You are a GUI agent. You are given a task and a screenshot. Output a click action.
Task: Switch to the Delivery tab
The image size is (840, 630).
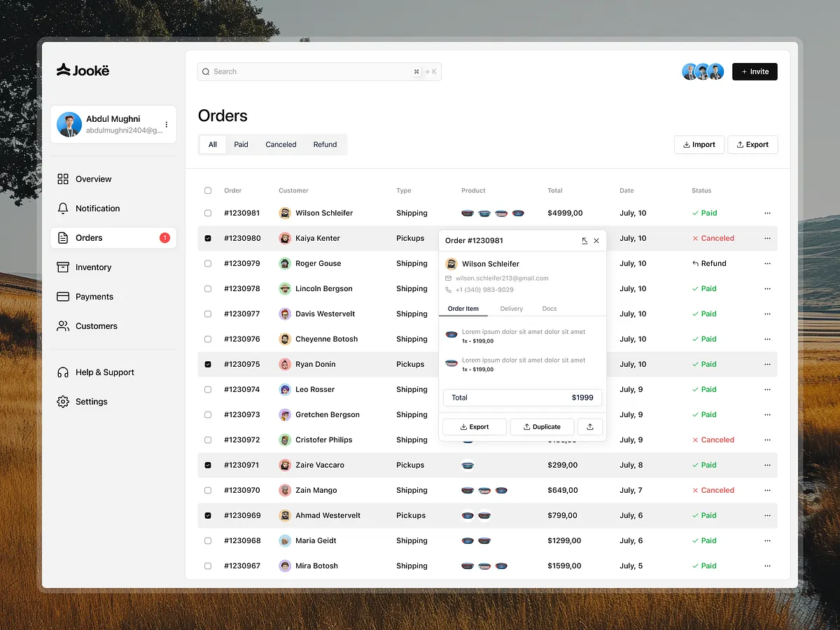(511, 308)
